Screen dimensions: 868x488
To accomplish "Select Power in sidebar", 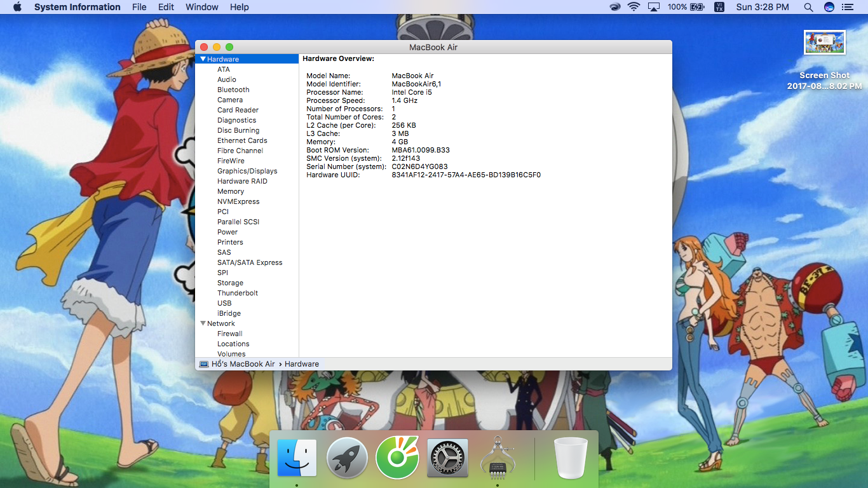I will coord(227,232).
